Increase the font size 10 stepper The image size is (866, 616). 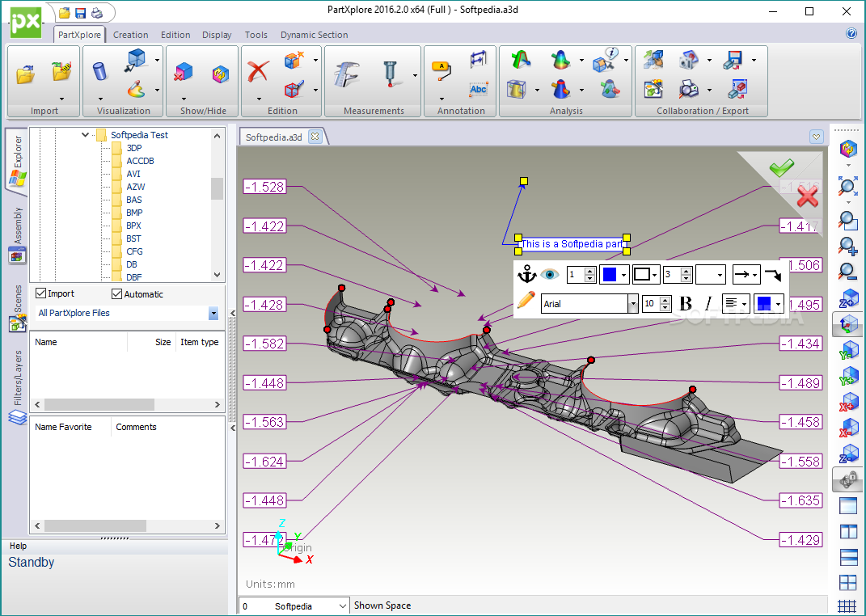tap(665, 300)
